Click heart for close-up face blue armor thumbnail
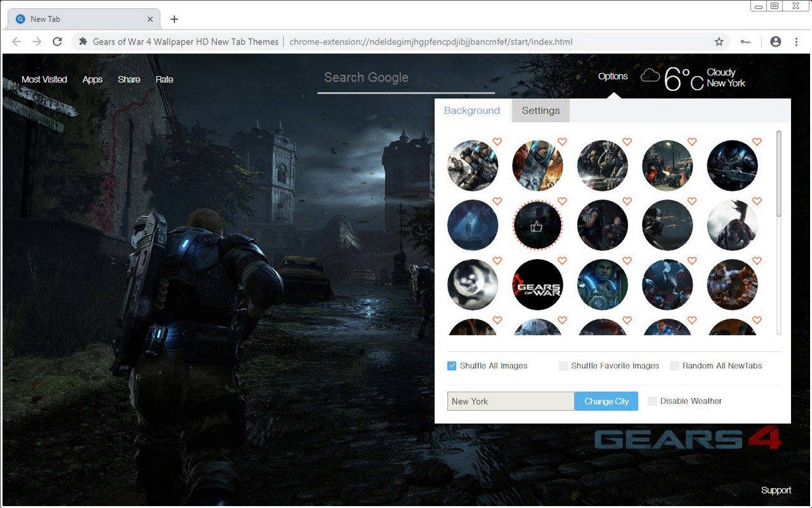Image resolution: width=812 pixels, height=508 pixels. click(627, 261)
